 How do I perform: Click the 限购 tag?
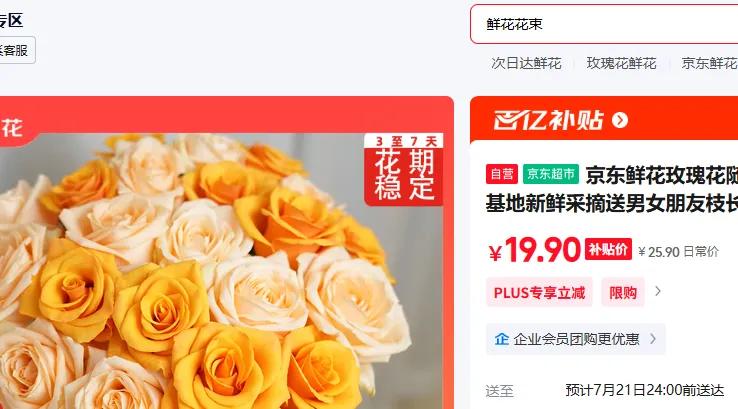pyautogui.click(x=623, y=292)
